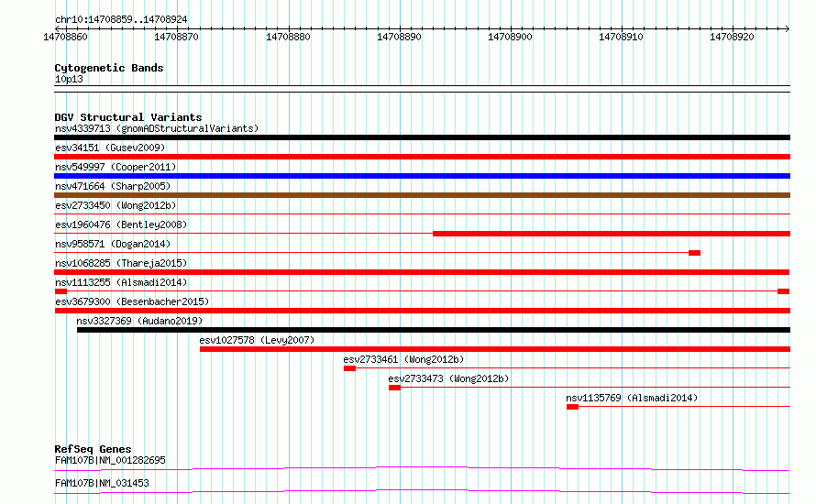Viewport: 816px width, 504px height.
Task: Click the 10p13 band label
Action: [69, 79]
